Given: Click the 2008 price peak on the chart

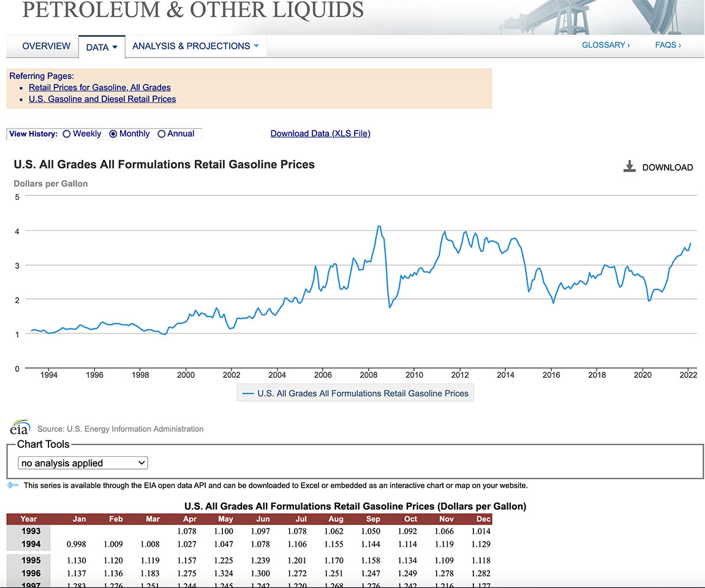Looking at the screenshot, I should (x=380, y=226).
